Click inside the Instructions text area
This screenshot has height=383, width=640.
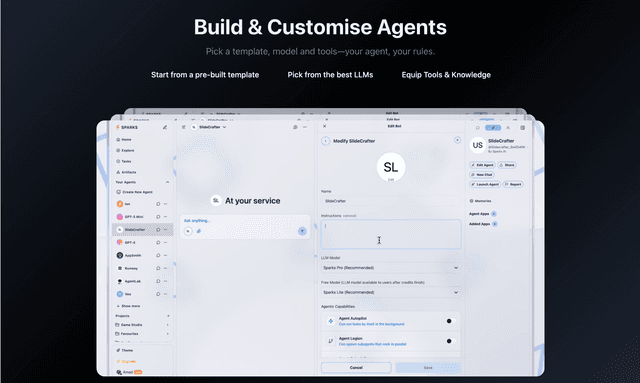pos(391,234)
